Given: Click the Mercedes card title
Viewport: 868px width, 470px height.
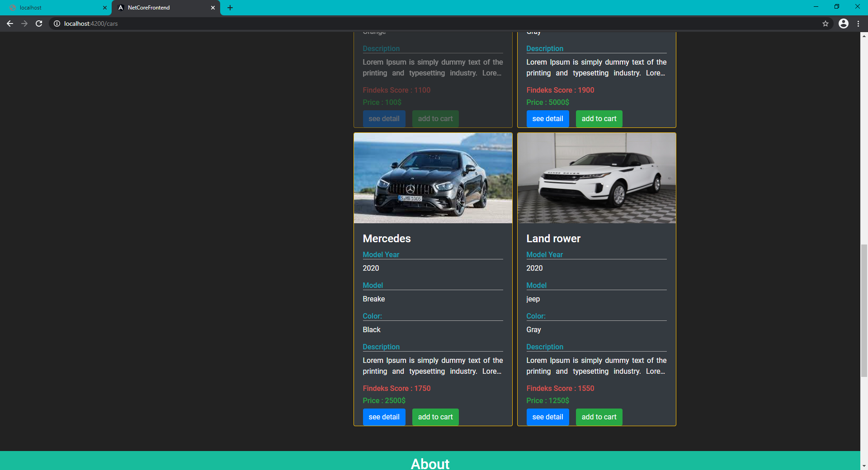Looking at the screenshot, I should [x=387, y=239].
